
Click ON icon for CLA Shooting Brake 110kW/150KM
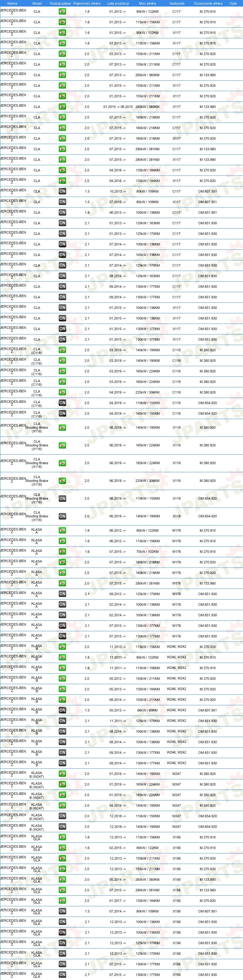click(x=62, y=498)
